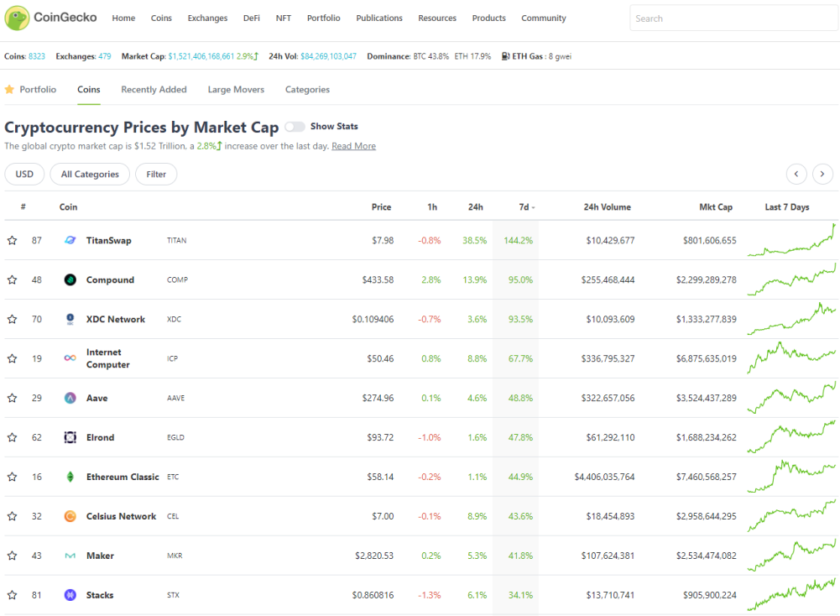Click the ETH Gas pump icon
This screenshot has height=616, width=840.
tap(505, 56)
